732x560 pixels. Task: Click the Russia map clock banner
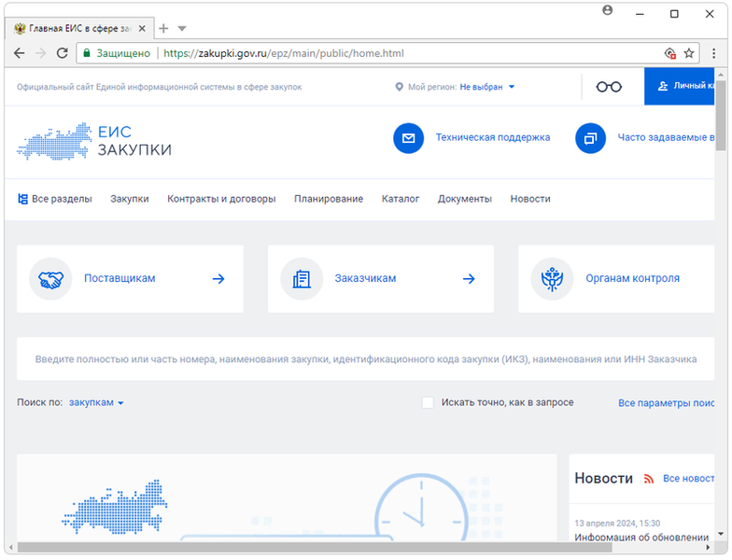287,497
